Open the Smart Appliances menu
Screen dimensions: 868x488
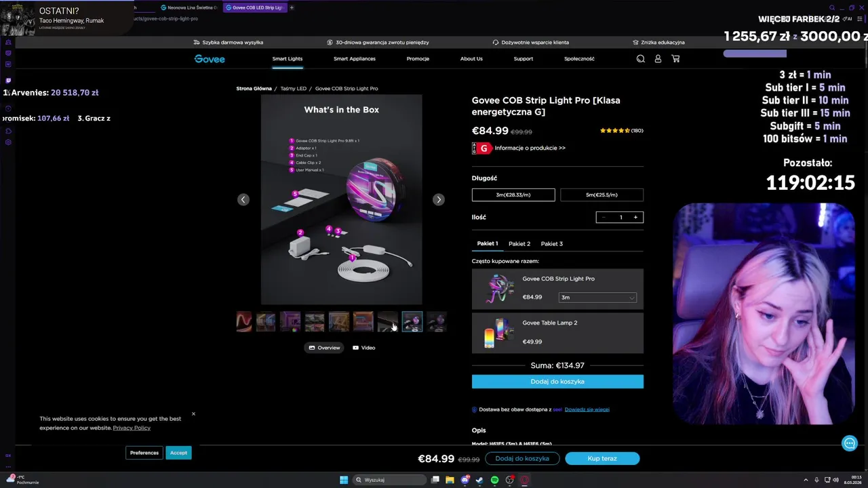click(355, 58)
